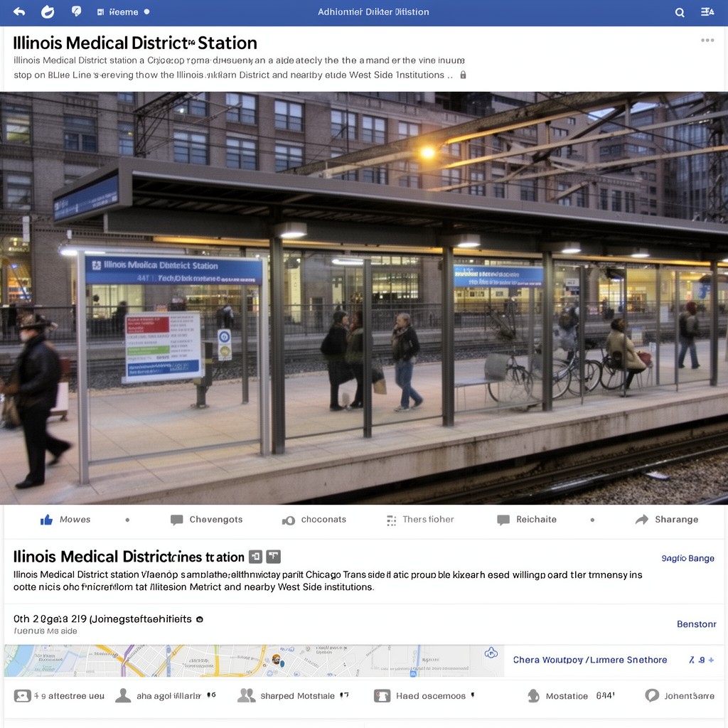Click the Haed oscemoos icon
Viewport: 728px width, 728px height.
pos(382,696)
